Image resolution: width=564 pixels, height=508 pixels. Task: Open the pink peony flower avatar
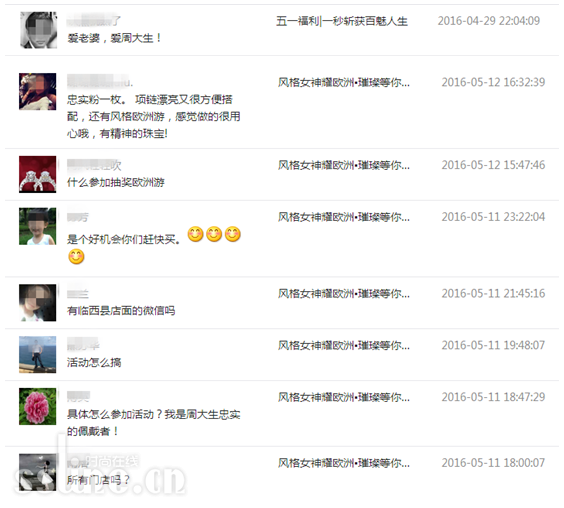(37, 406)
